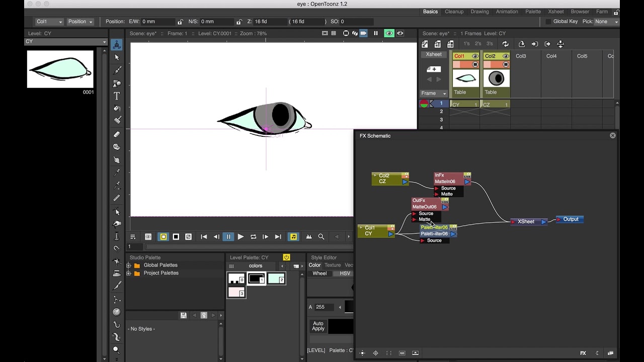644x362 pixels.
Task: Switch to the Drawing room tab
Action: [x=479, y=12]
